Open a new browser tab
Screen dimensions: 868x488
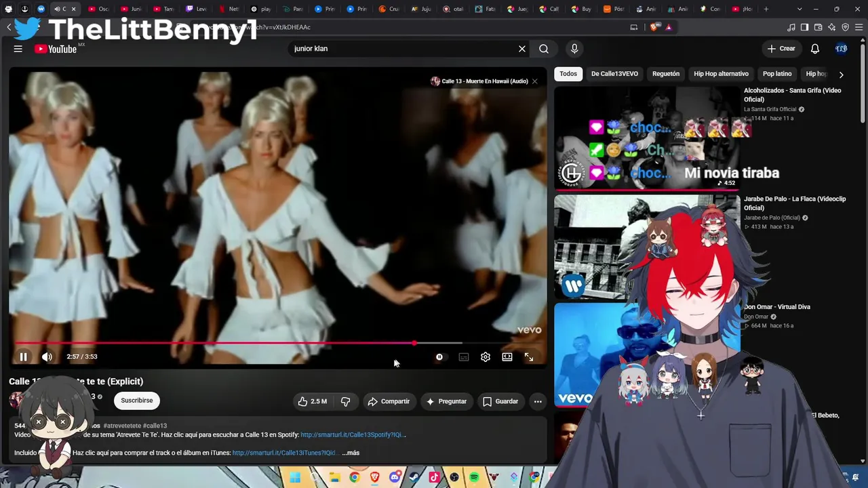pyautogui.click(x=766, y=9)
